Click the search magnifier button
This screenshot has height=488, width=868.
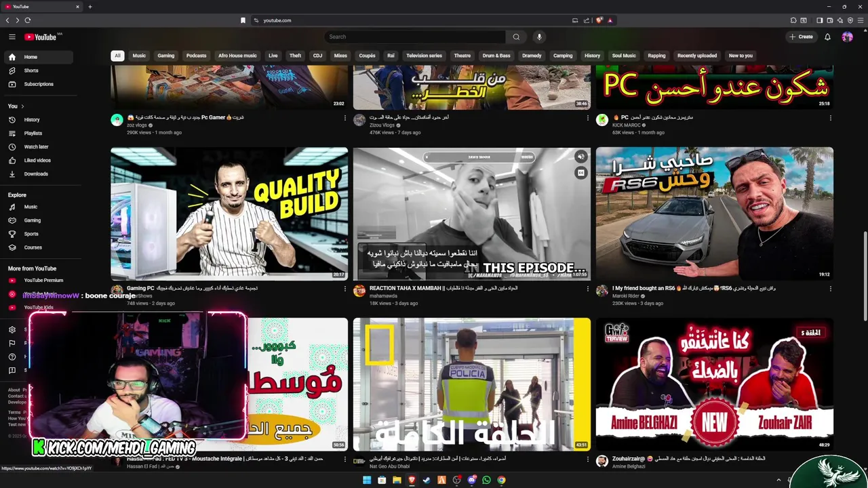pos(516,37)
